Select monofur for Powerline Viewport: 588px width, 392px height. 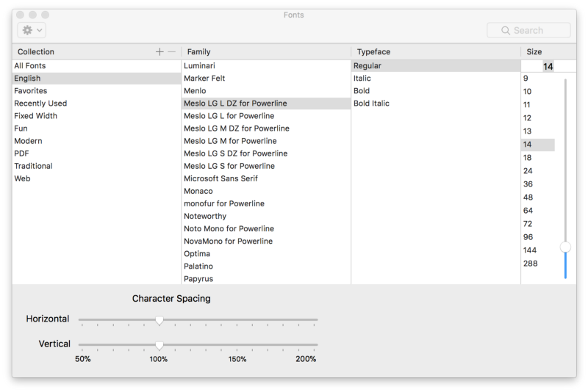266,203
